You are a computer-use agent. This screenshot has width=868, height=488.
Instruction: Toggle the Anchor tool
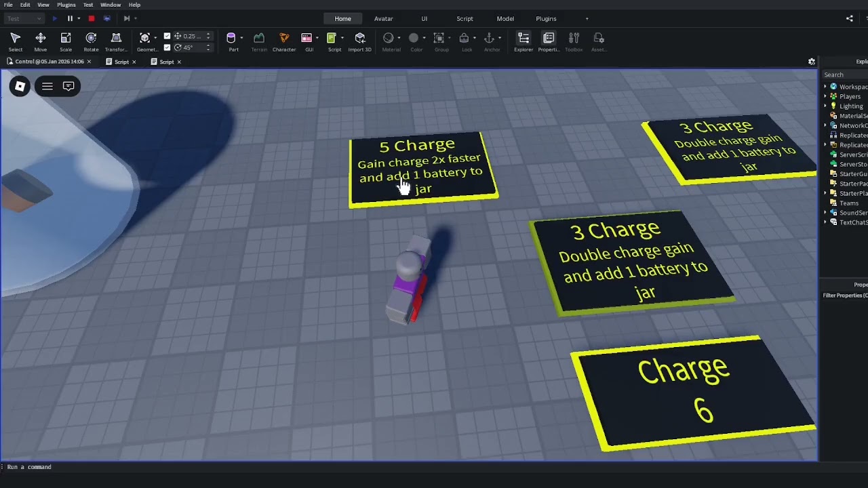(x=489, y=38)
